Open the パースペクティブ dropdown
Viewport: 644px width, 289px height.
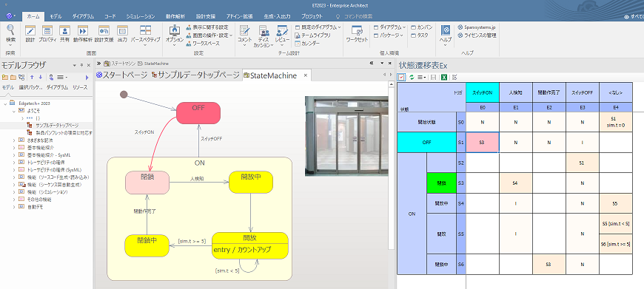[145, 34]
